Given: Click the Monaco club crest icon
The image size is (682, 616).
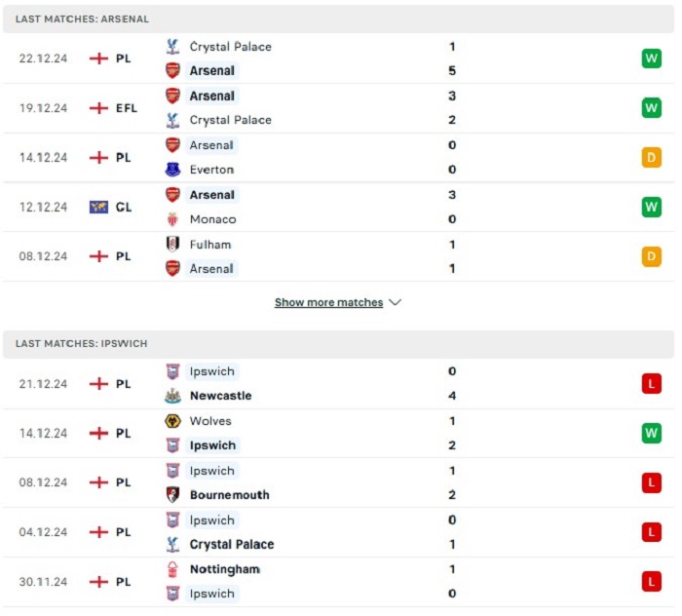Looking at the screenshot, I should [x=172, y=219].
